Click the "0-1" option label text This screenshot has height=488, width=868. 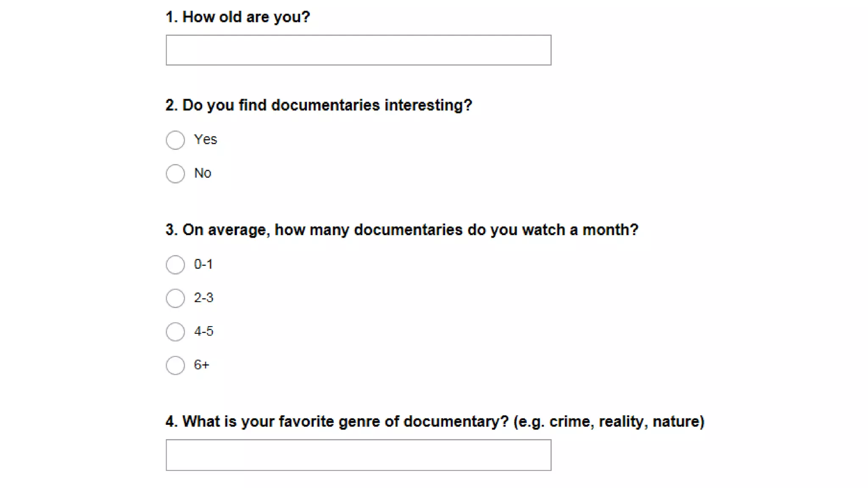click(203, 264)
